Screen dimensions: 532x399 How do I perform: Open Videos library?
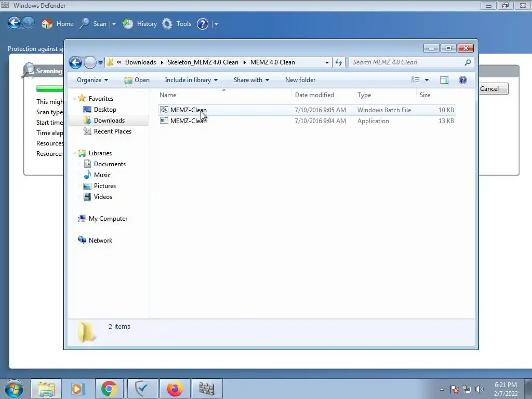(103, 197)
